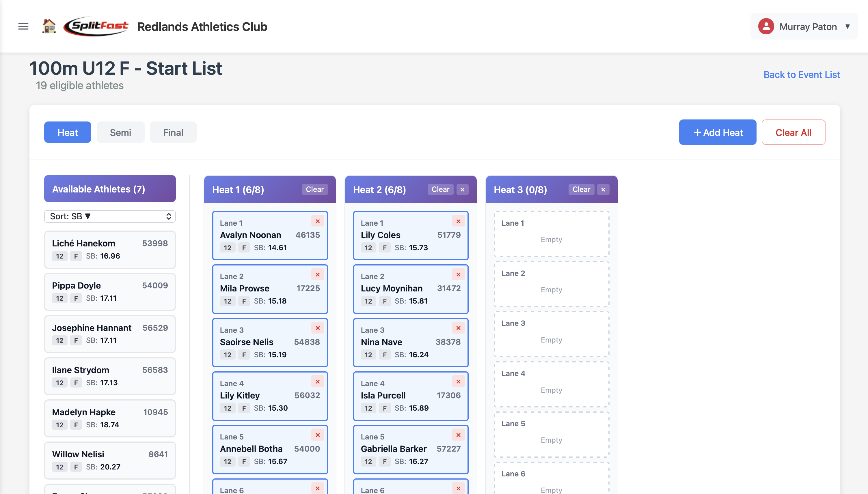Clear all athletes from Heat 1

[314, 189]
